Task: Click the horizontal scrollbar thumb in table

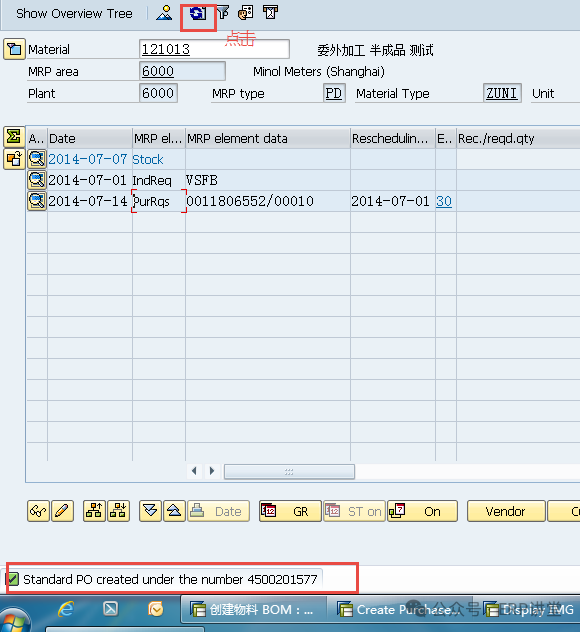Action: pyautogui.click(x=289, y=472)
